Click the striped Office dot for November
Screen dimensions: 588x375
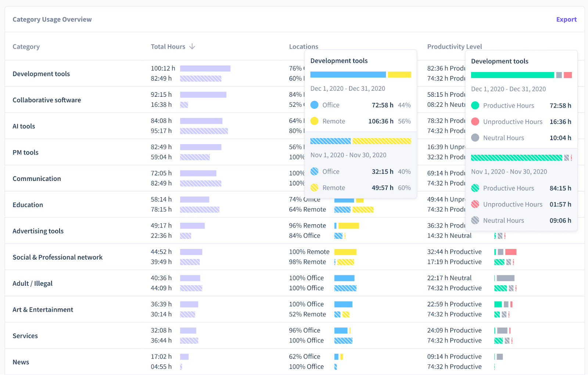pos(315,171)
